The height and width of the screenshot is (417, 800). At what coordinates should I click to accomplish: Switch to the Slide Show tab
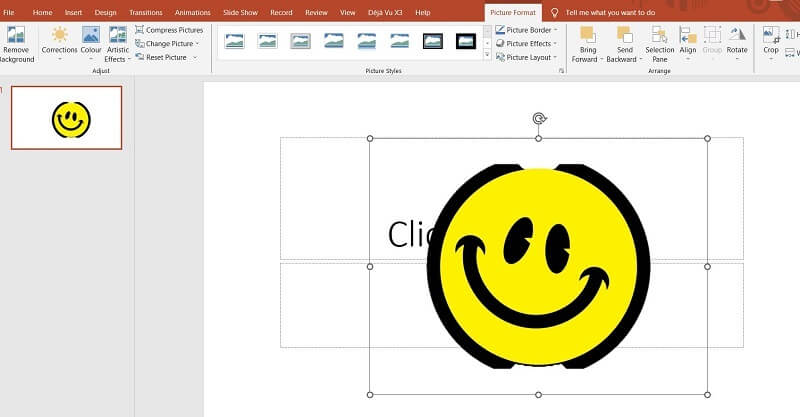[x=240, y=12]
